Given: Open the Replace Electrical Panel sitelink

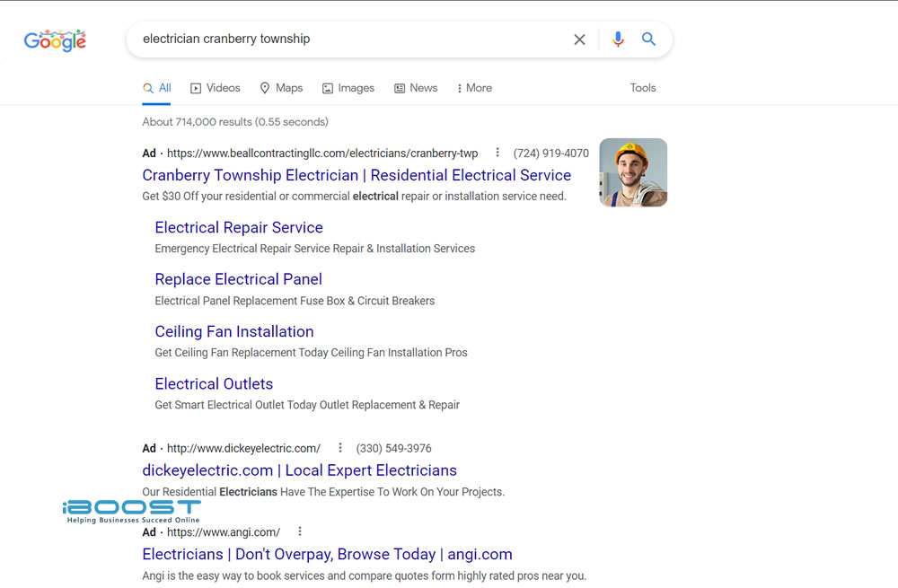Looking at the screenshot, I should pyautogui.click(x=238, y=279).
